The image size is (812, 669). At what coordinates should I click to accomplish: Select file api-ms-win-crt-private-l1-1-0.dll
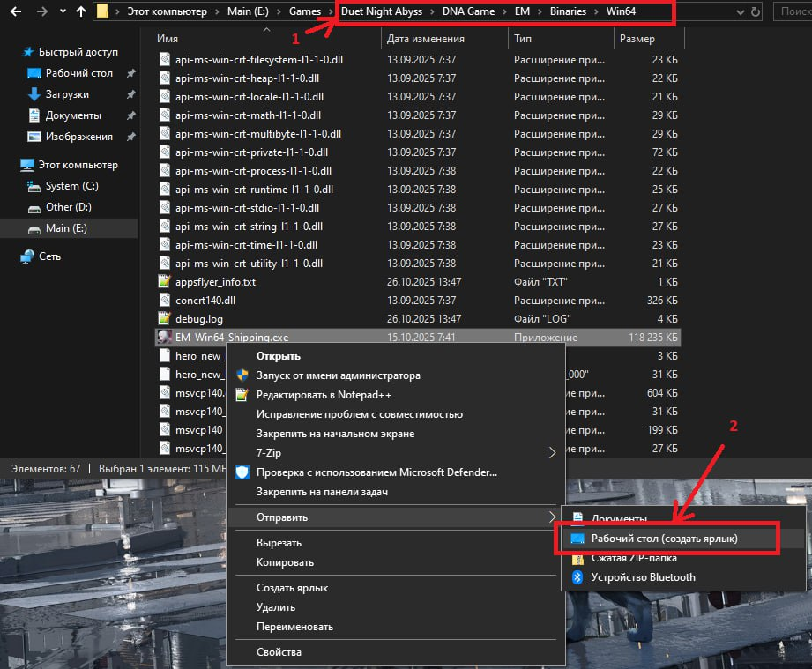(251, 152)
